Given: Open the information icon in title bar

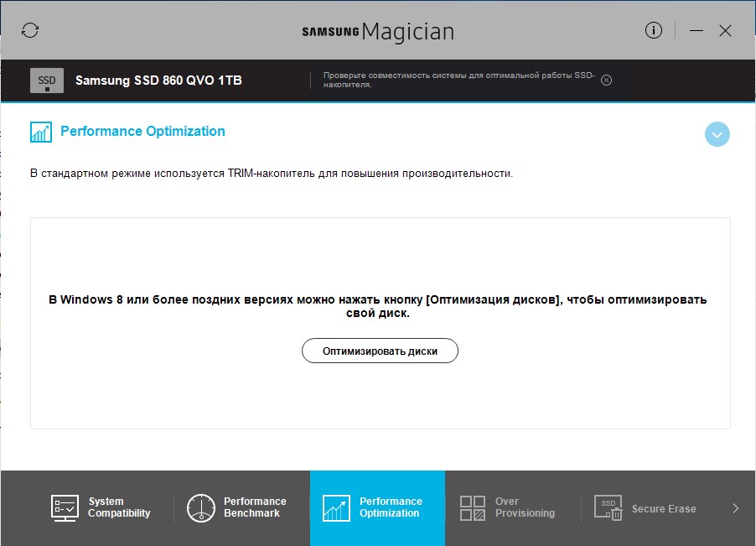Looking at the screenshot, I should [x=653, y=30].
